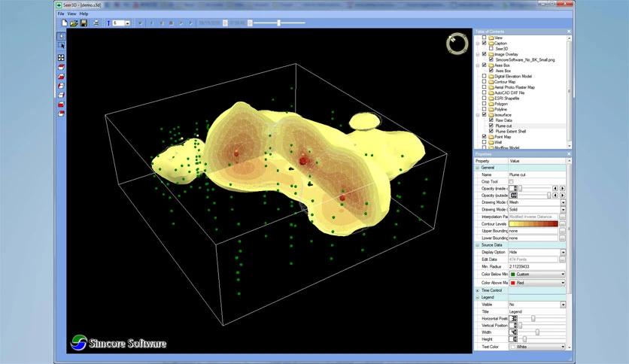Click the New file icon
The height and width of the screenshot is (364, 629).
click(64, 23)
